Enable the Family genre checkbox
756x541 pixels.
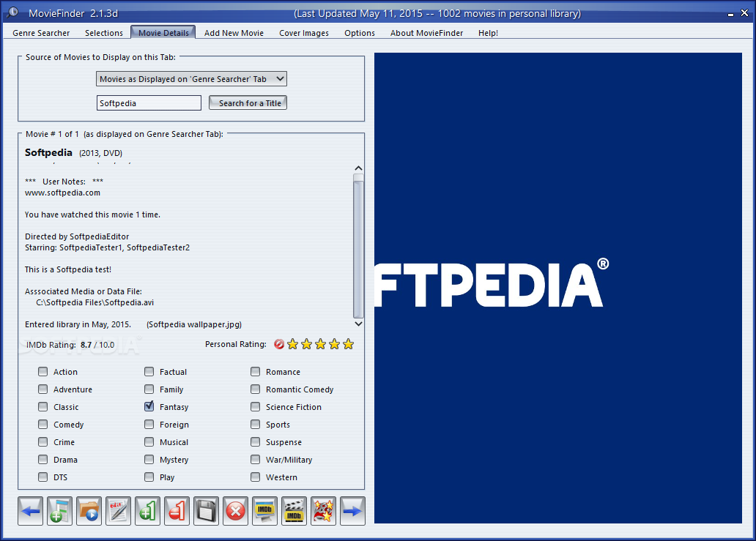pos(149,389)
